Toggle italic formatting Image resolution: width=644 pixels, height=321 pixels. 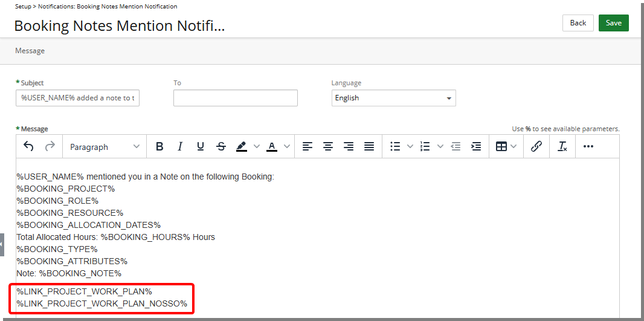180,146
